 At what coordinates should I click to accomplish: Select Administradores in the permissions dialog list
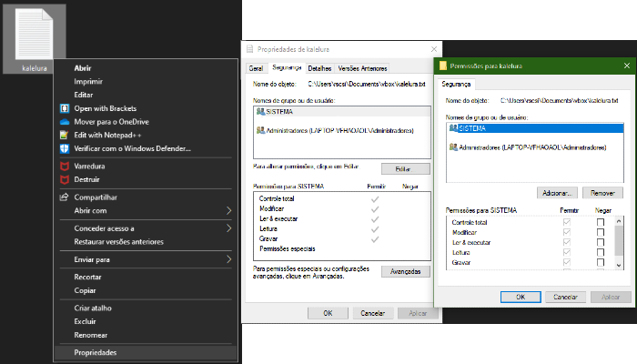[519, 147]
